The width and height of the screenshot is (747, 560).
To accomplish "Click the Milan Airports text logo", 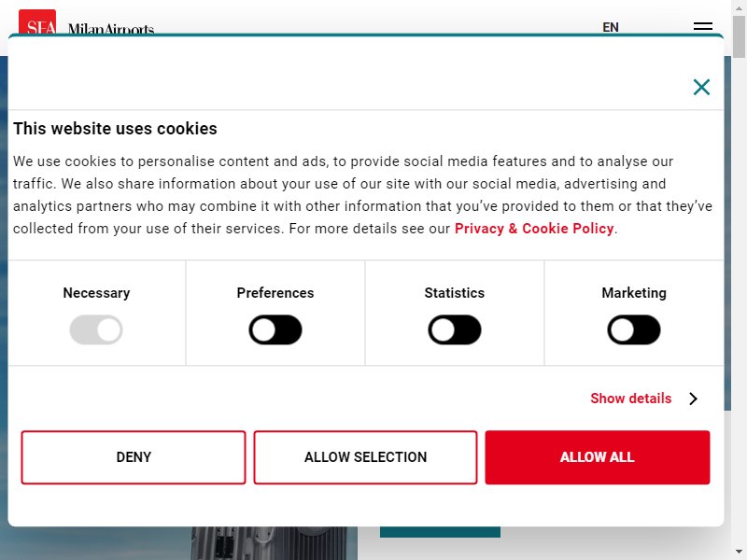I will [111, 29].
